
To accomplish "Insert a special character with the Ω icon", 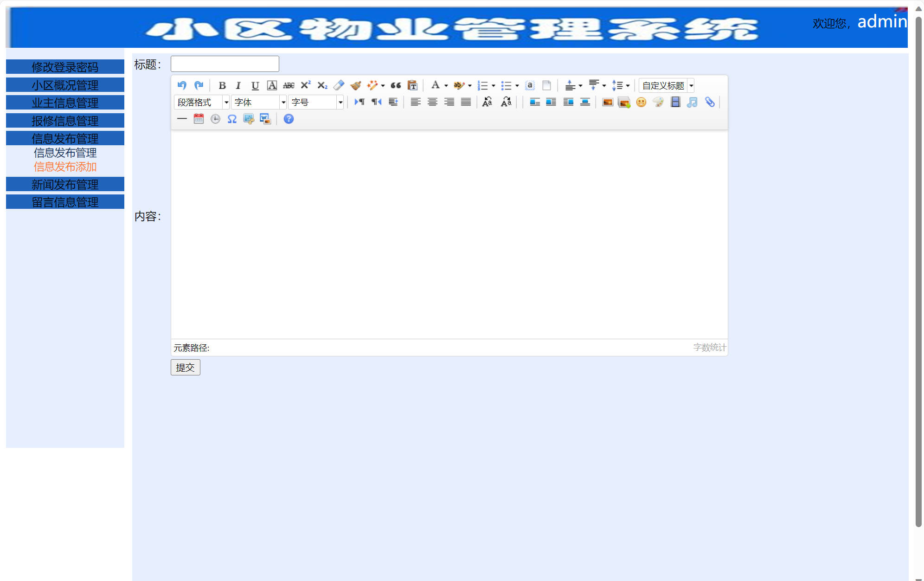I will (x=232, y=119).
